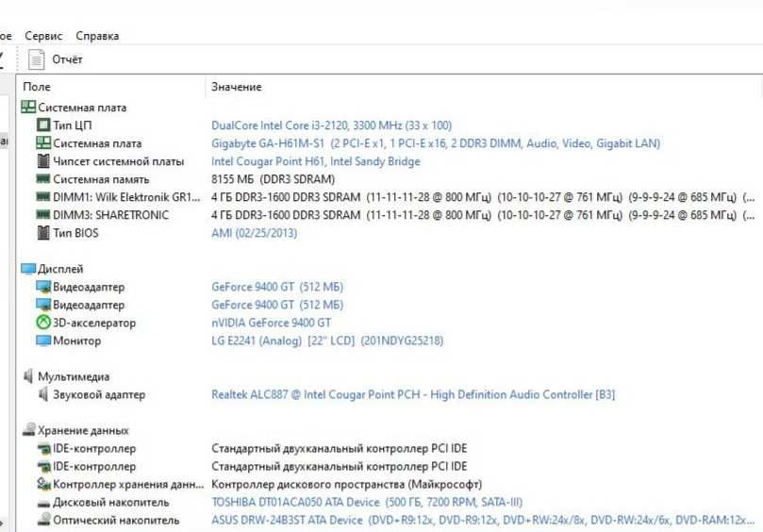The height and width of the screenshot is (532, 763).
Task: Click the Звуковой адаптер speaker icon
Action: pos(43,394)
